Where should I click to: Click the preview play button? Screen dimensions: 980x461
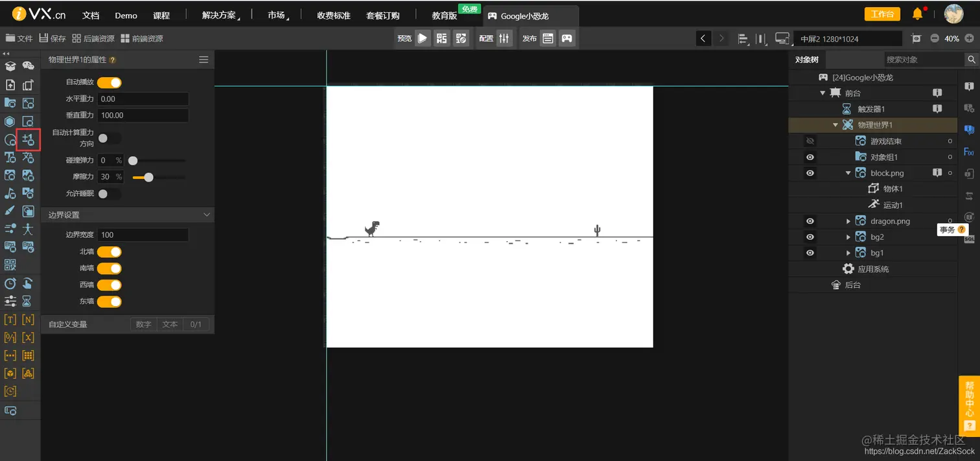click(x=423, y=38)
